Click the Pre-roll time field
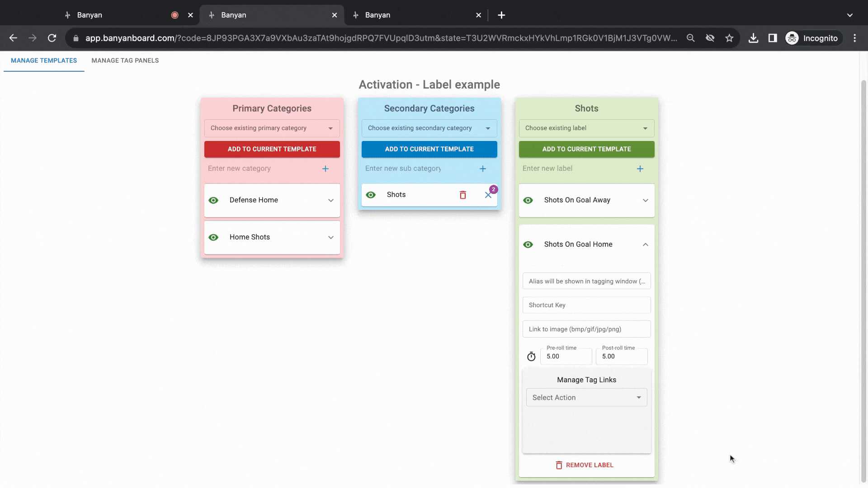 pyautogui.click(x=566, y=357)
